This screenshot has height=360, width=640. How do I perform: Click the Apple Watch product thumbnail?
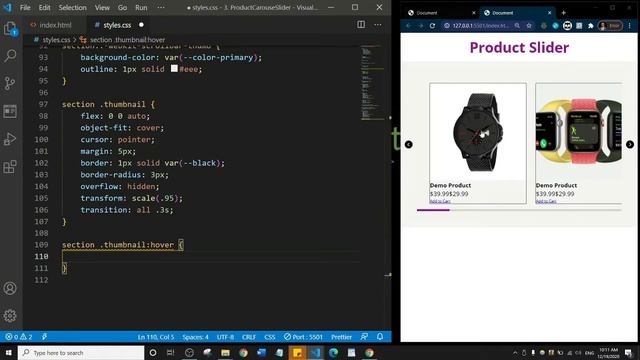pyautogui.click(x=579, y=132)
